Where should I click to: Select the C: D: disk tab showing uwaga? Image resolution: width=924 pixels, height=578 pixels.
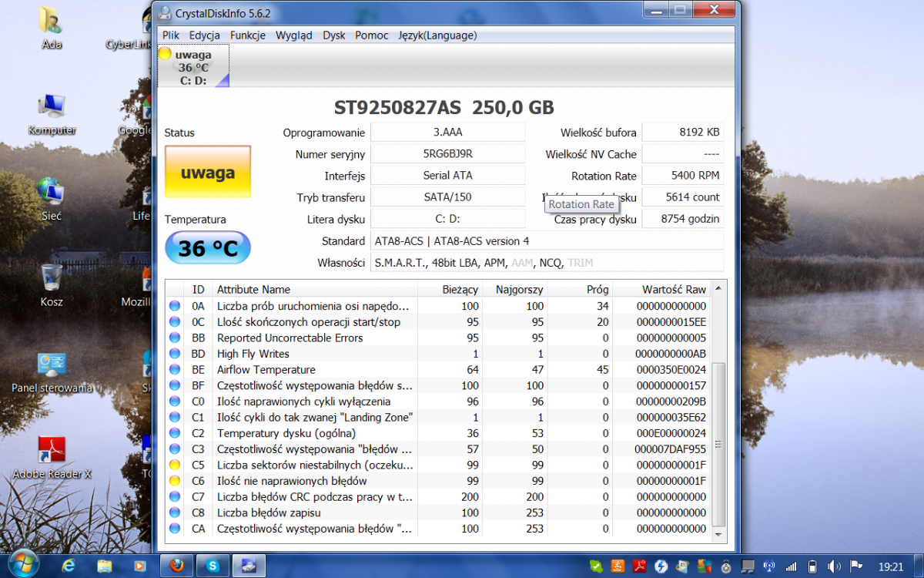[x=193, y=67]
